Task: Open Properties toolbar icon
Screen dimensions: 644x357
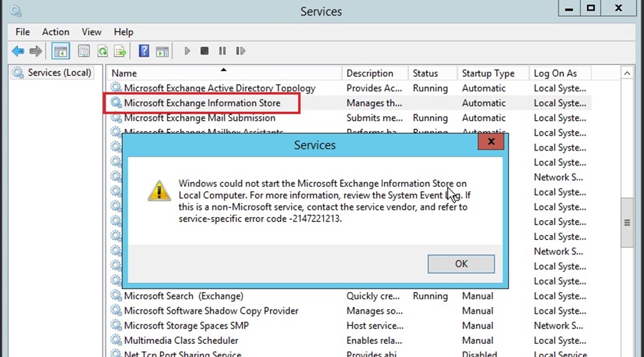Action: click(84, 51)
